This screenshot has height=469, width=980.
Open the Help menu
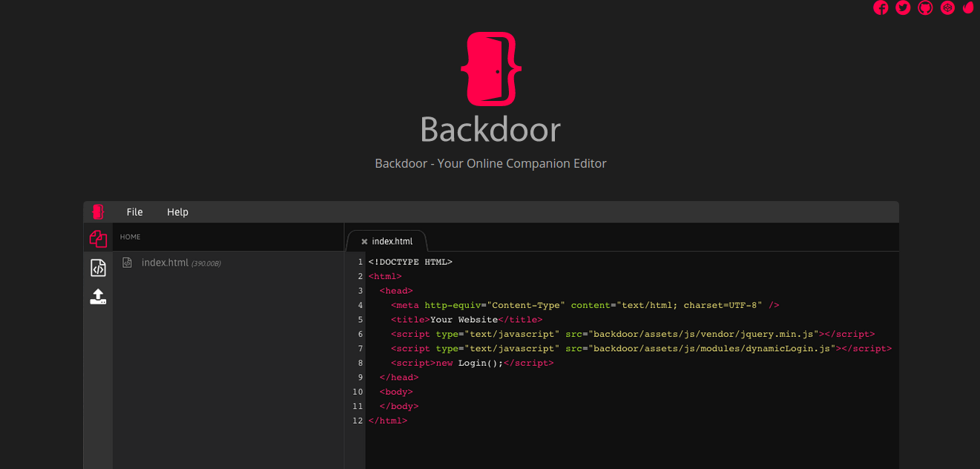coord(177,212)
